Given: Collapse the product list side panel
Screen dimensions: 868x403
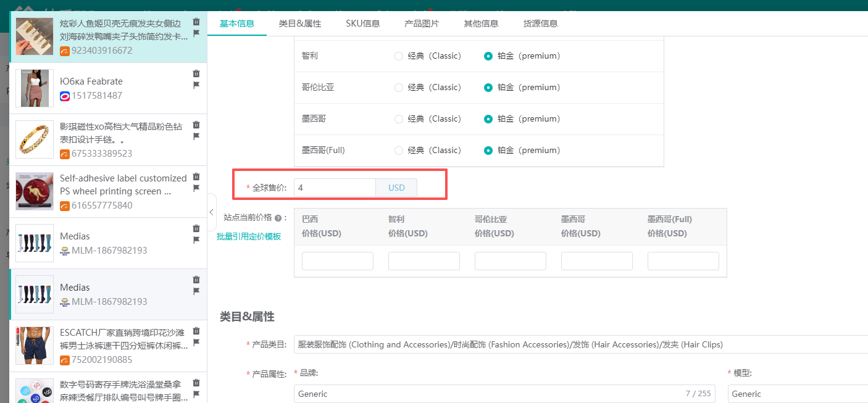Looking at the screenshot, I should click(x=212, y=212).
